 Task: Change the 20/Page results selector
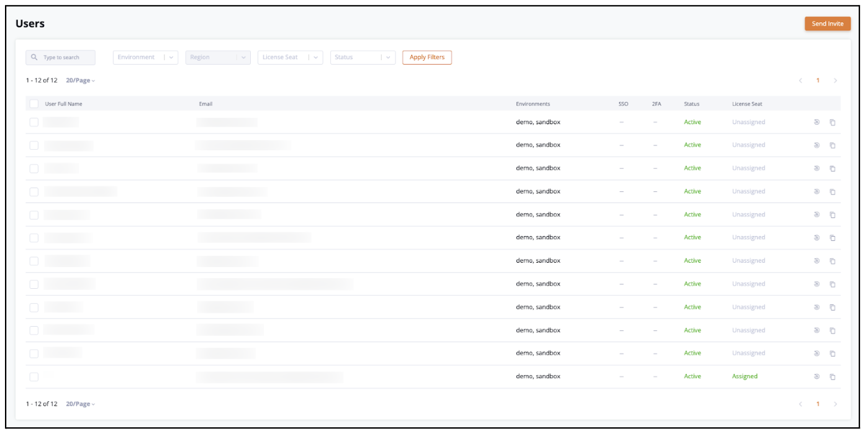(x=81, y=80)
